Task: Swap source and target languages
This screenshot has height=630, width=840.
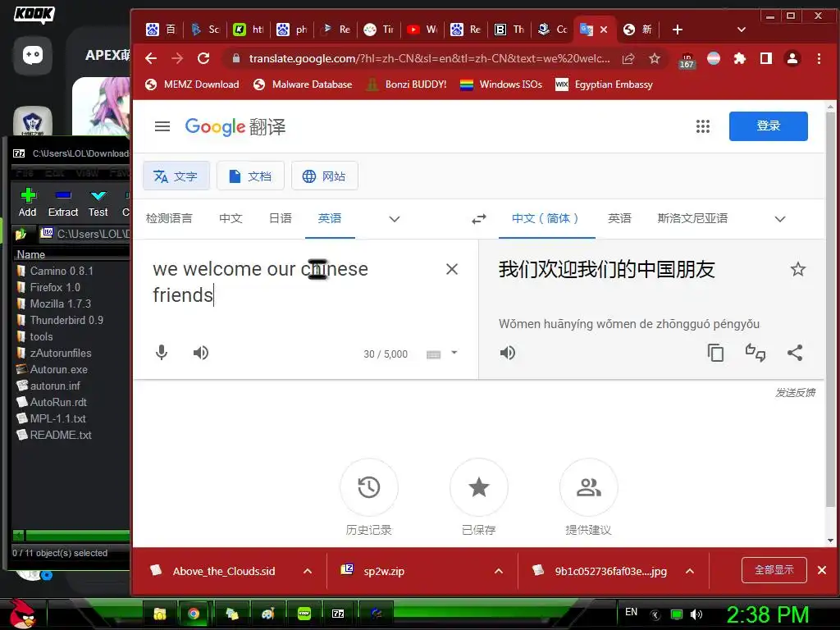Action: [x=479, y=218]
